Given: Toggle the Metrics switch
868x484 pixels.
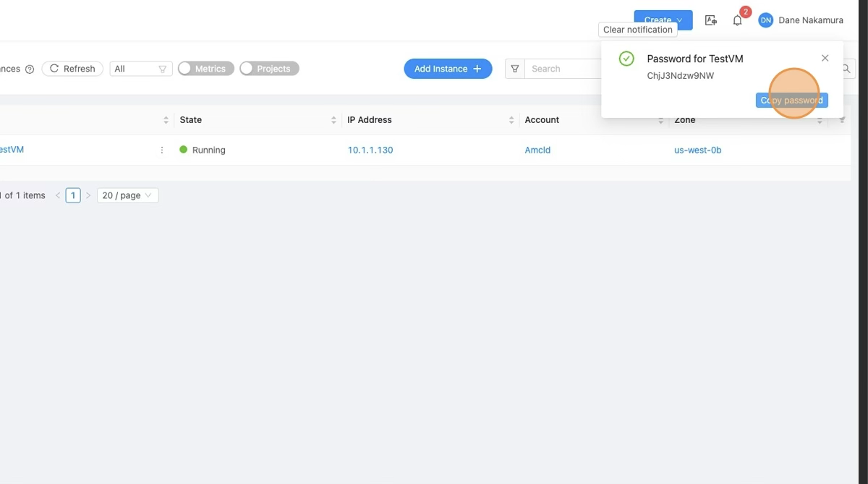Looking at the screenshot, I should [206, 69].
